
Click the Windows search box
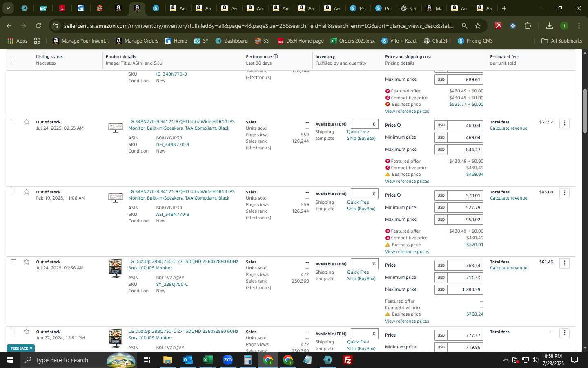pos(78,360)
